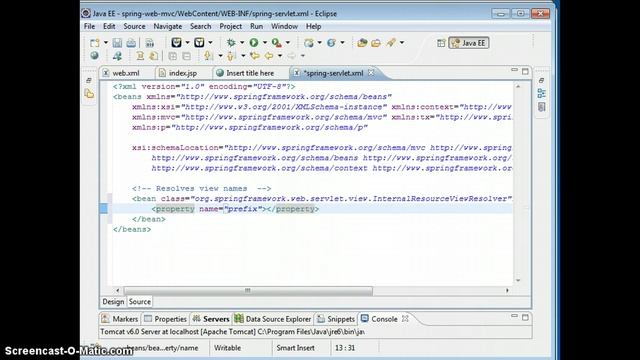Click the 'Resolves view names' comment line

click(x=202, y=189)
